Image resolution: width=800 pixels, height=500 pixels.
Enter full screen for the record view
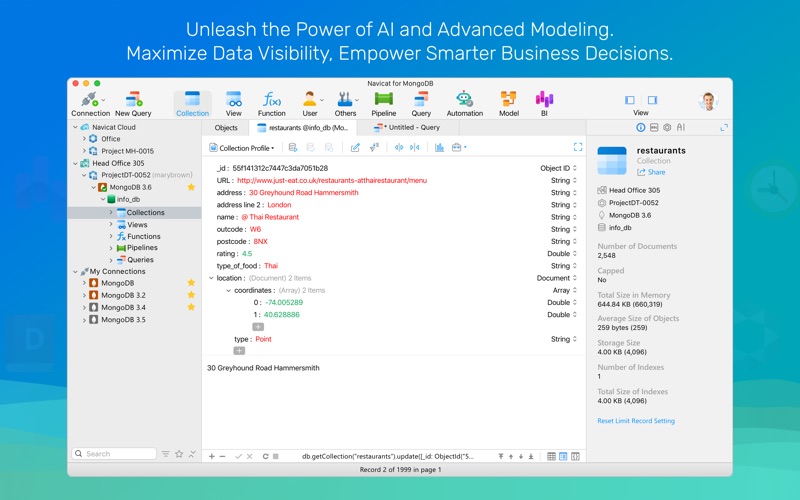[x=578, y=147]
